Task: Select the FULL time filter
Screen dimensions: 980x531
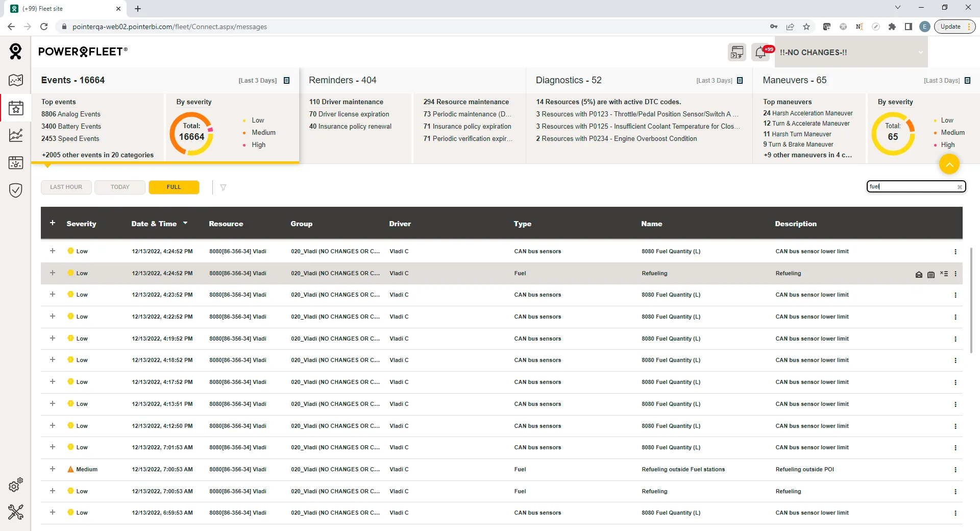Action: click(174, 187)
